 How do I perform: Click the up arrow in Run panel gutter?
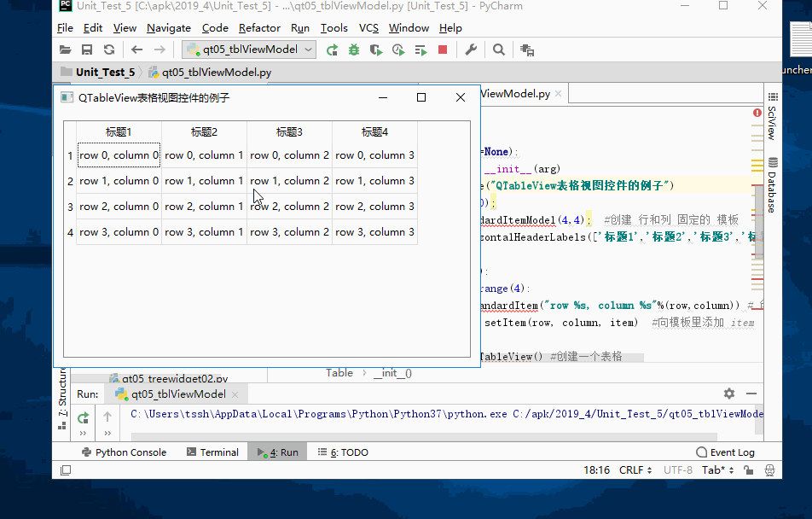(x=107, y=417)
